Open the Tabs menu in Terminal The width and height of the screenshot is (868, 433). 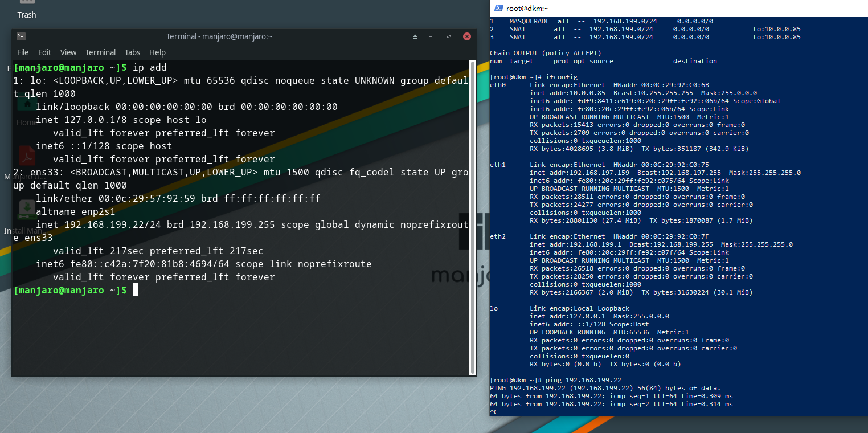pos(132,52)
